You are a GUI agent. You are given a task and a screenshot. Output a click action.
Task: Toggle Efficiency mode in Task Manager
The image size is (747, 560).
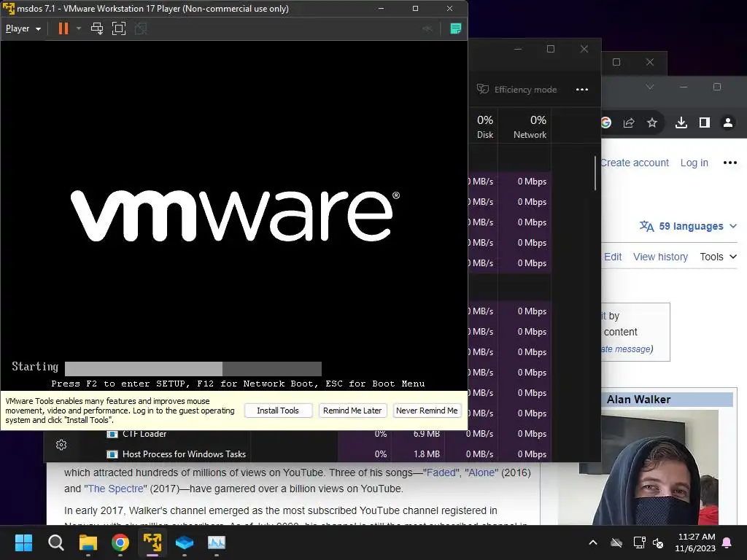click(x=517, y=90)
